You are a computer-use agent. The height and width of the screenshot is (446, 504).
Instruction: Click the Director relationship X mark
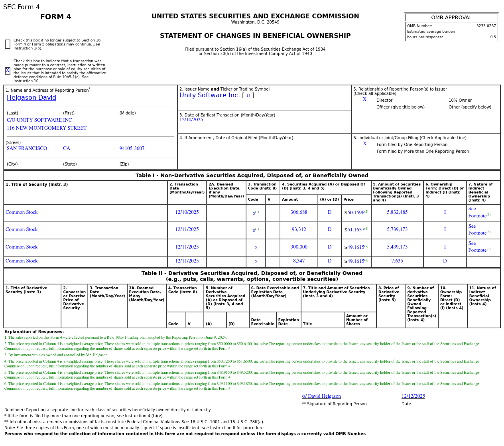(364, 99)
